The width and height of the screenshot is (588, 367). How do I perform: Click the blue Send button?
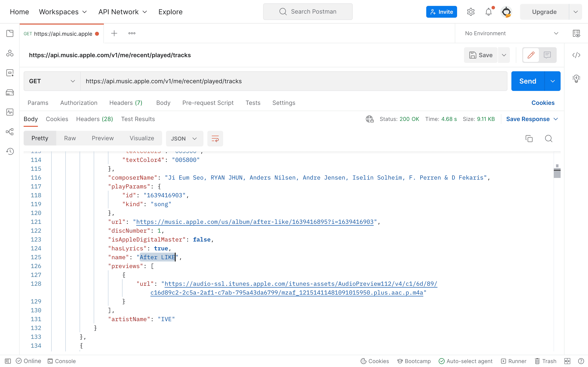coord(528,81)
